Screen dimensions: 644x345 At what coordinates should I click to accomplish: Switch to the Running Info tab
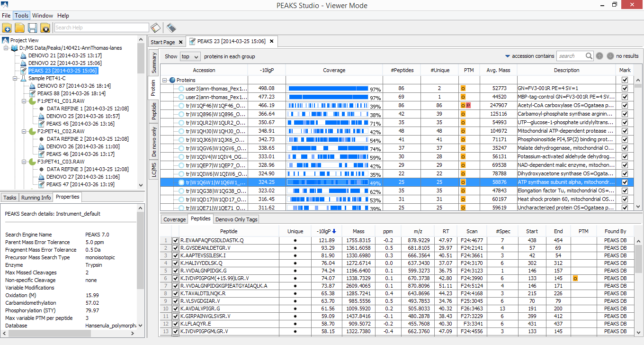[36, 197]
